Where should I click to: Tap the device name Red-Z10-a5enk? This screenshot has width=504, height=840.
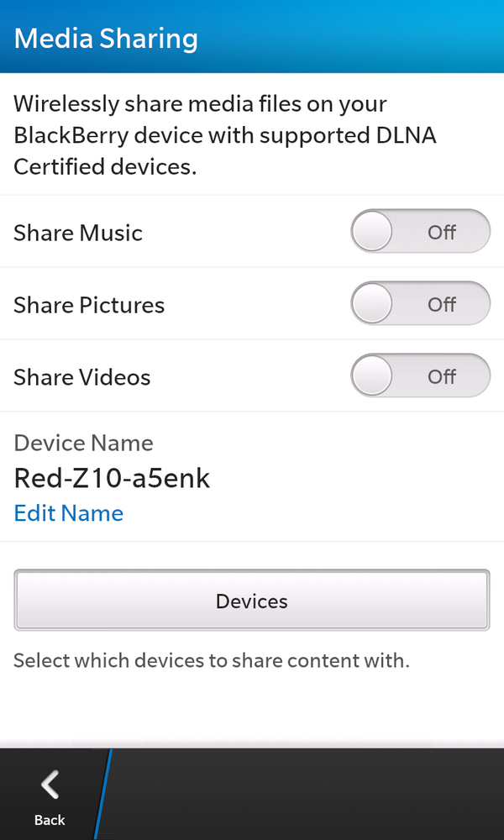[x=112, y=478]
